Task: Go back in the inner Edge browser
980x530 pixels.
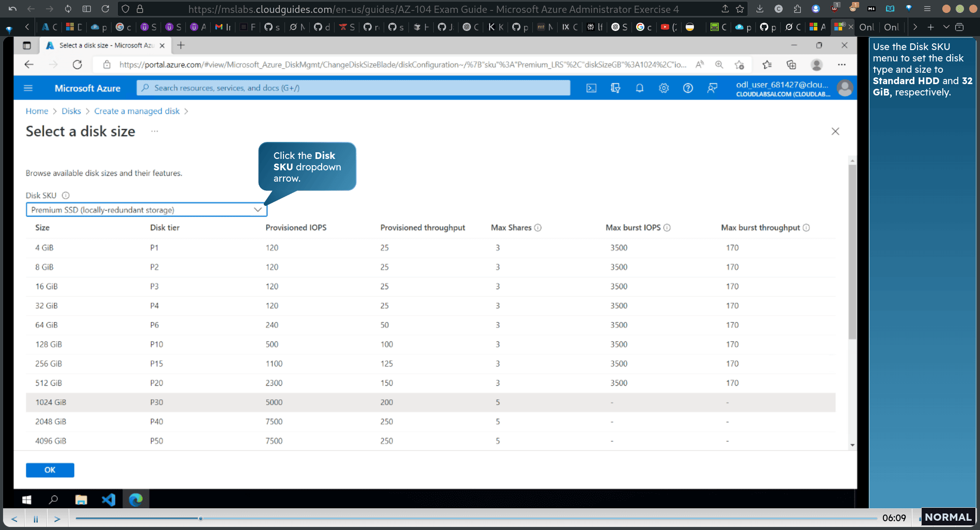Action: click(29, 65)
